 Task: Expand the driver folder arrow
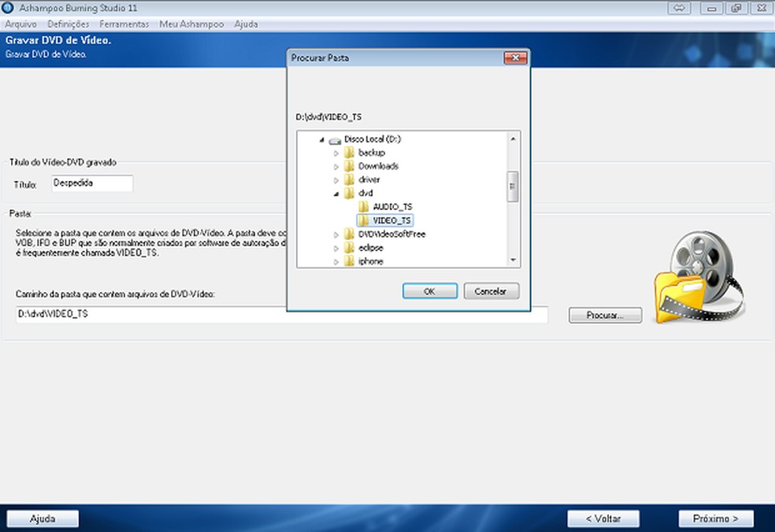point(336,180)
